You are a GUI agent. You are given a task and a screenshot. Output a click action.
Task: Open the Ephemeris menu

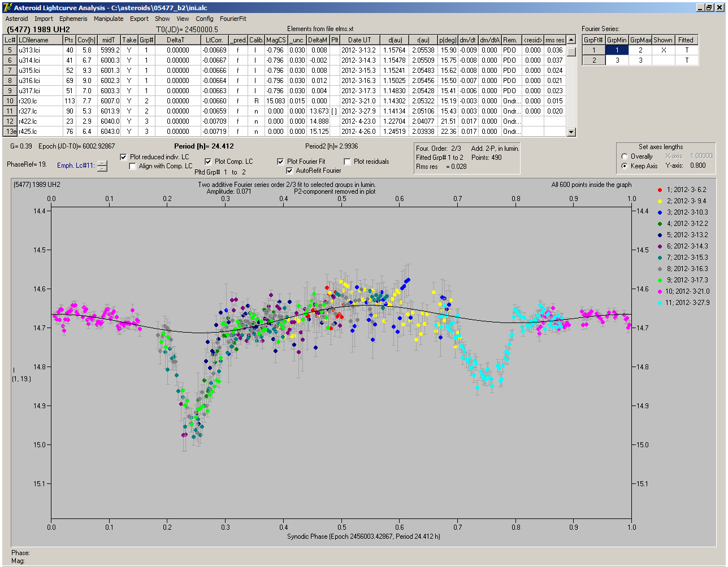(x=73, y=19)
